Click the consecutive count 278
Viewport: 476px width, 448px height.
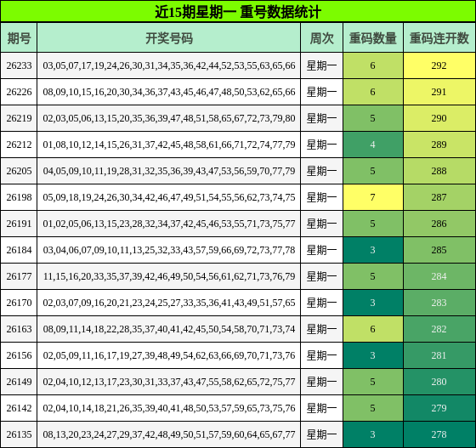click(x=439, y=434)
